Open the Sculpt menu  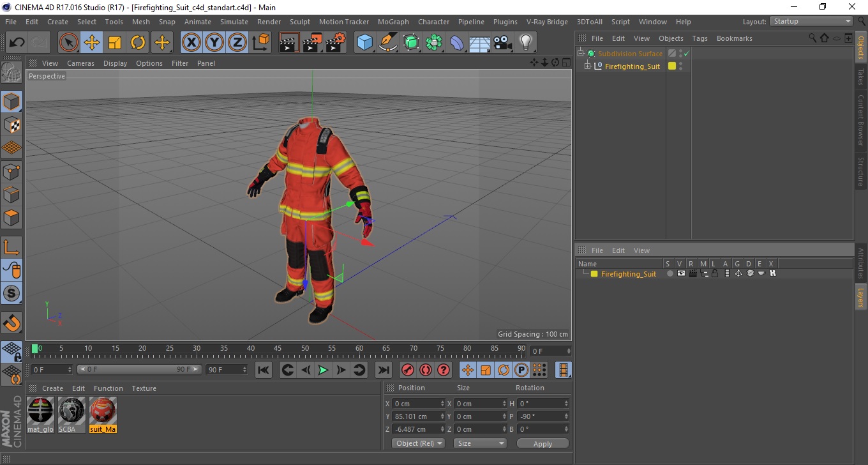point(300,22)
